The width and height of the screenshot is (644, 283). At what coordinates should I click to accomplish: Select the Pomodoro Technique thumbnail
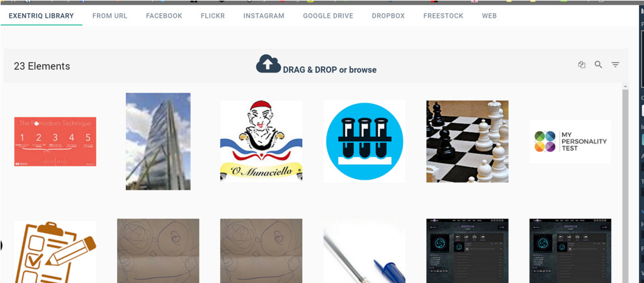(55, 141)
